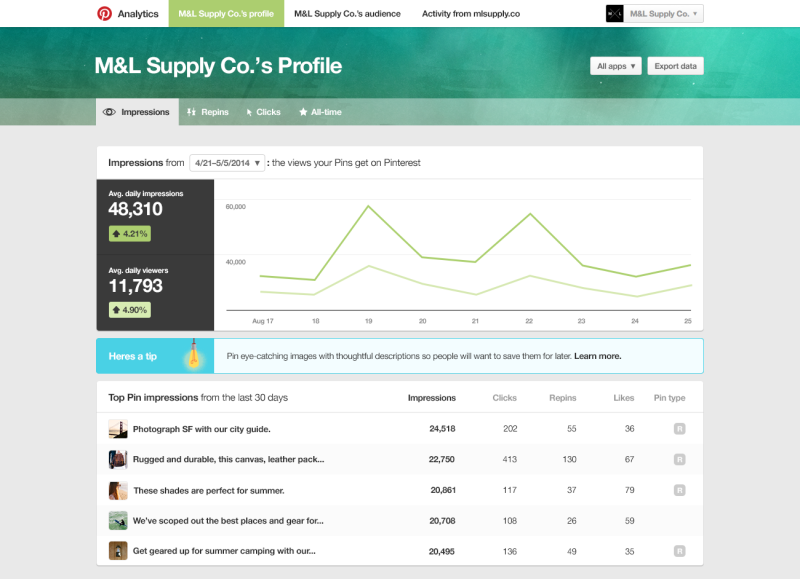
Task: Open 'Photograph SF with our city guide.' pin
Action: pyautogui.click(x=202, y=429)
